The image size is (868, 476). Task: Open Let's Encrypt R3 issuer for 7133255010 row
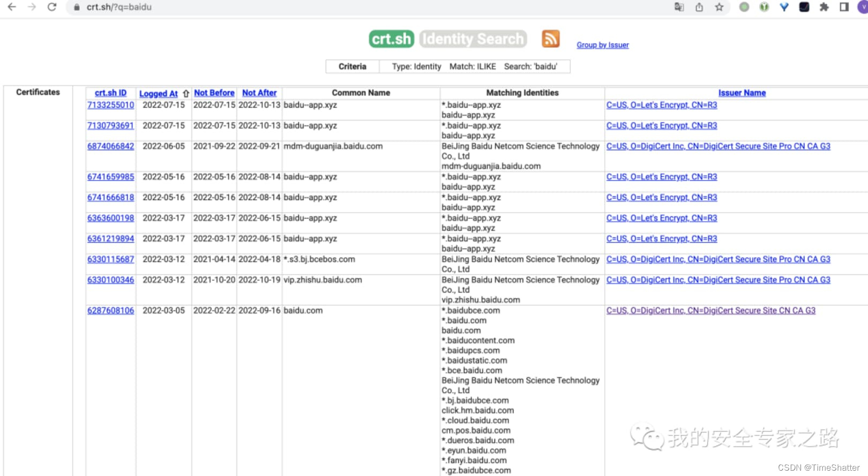(x=662, y=105)
